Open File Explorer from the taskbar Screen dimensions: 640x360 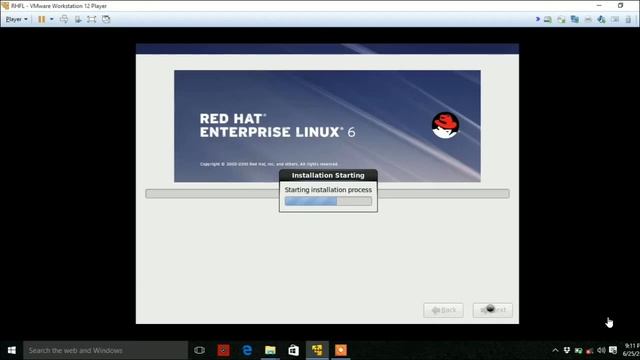click(x=270, y=350)
